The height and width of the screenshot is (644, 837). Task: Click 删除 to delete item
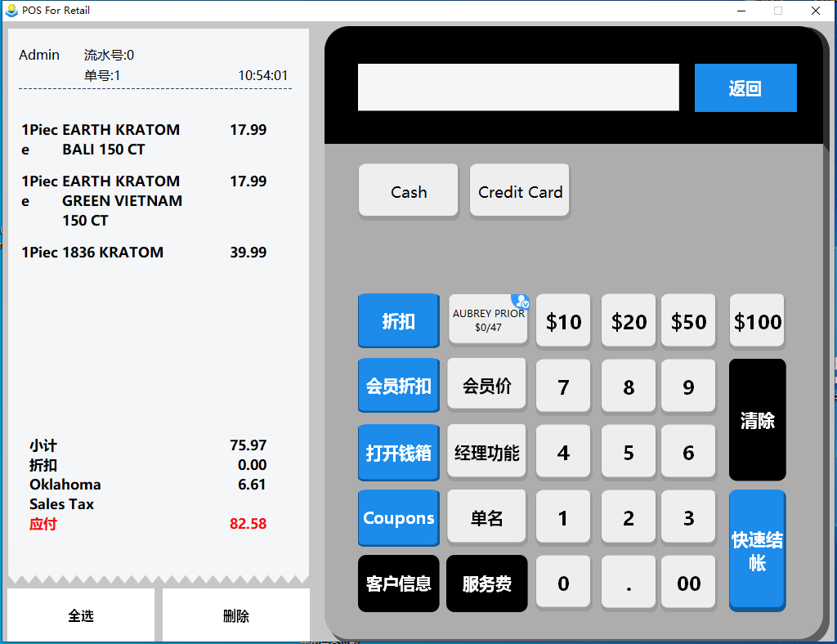pos(235,616)
